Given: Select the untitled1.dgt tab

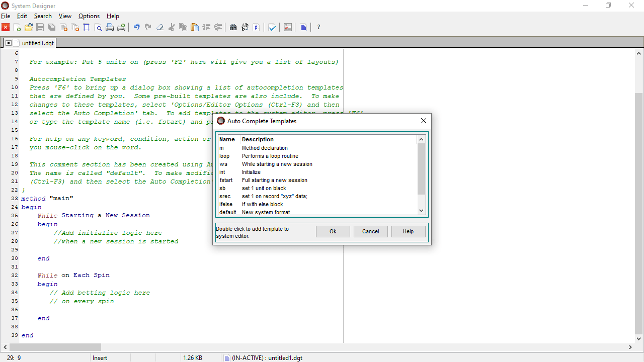Looking at the screenshot, I should pos(38,43).
